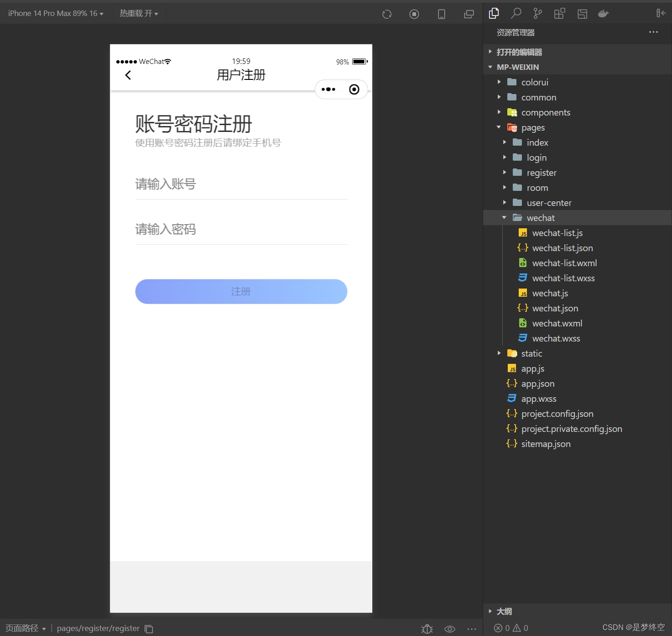
Task: Expand the user-center folder
Action: [577, 203]
